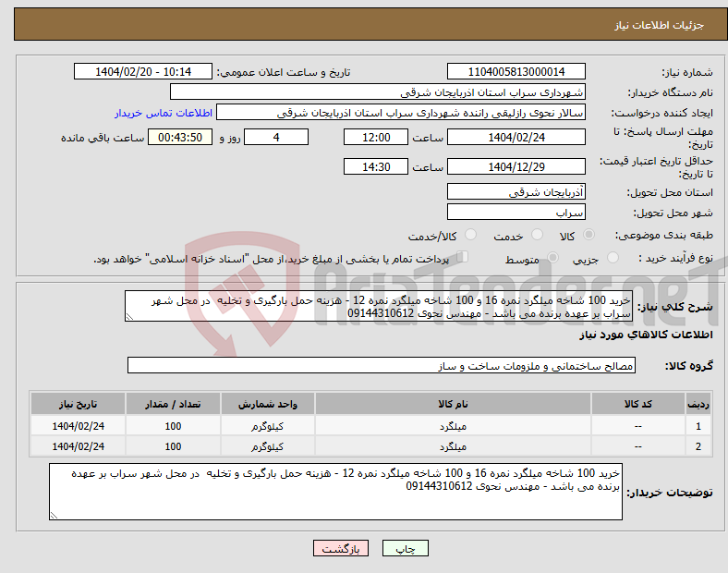This screenshot has height=573, width=728.
Task: Click the announcement date field 1404/02/20 - 10:14
Action: 143,71
